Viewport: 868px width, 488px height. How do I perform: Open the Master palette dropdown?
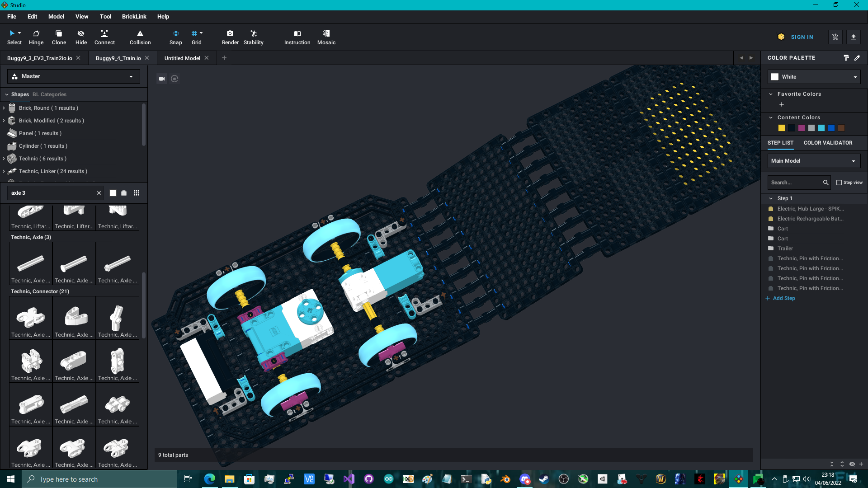[73, 76]
